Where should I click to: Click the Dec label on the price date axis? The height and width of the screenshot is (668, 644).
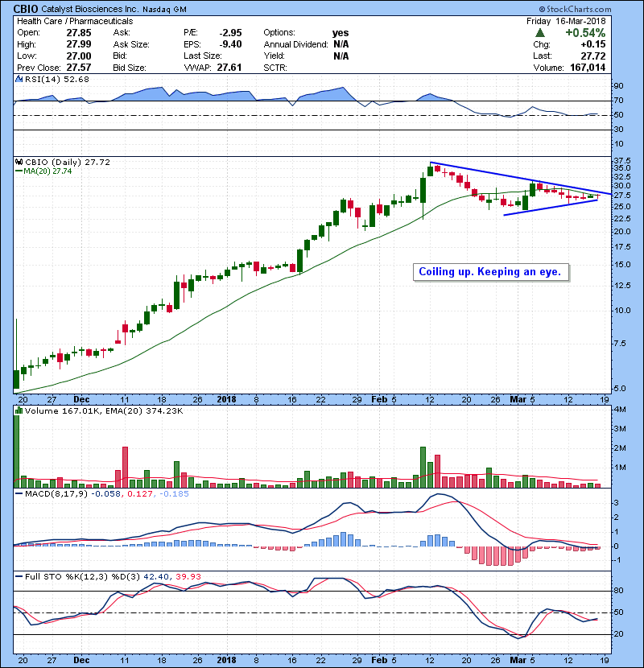point(81,400)
